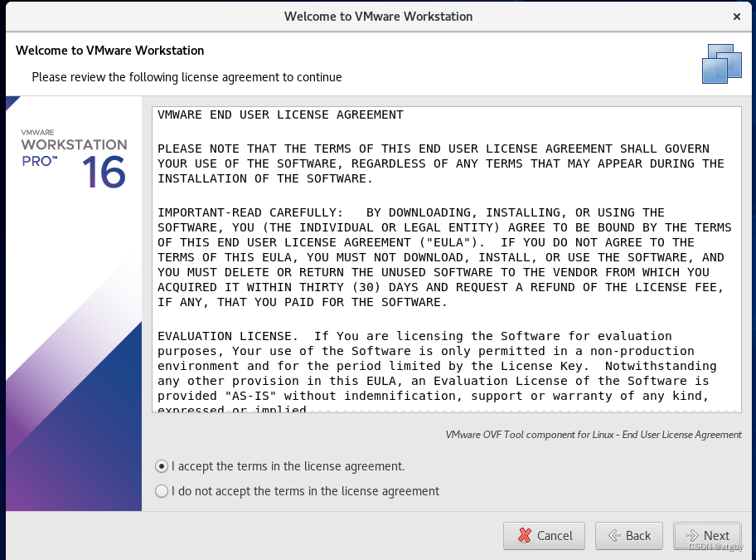Click the left arrow icon on Back

[x=614, y=535]
